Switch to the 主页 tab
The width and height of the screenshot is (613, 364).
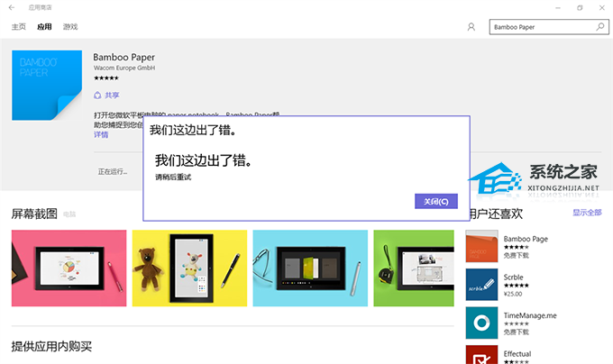18,26
